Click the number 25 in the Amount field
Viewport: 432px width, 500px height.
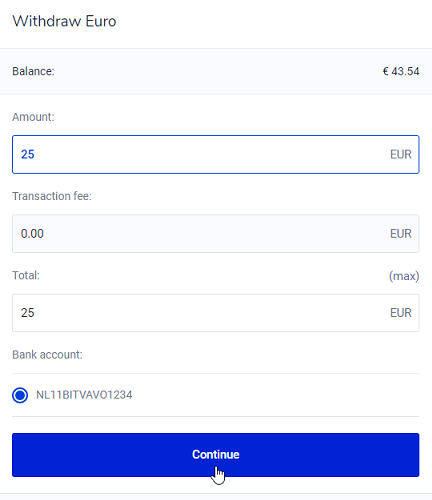pos(28,154)
